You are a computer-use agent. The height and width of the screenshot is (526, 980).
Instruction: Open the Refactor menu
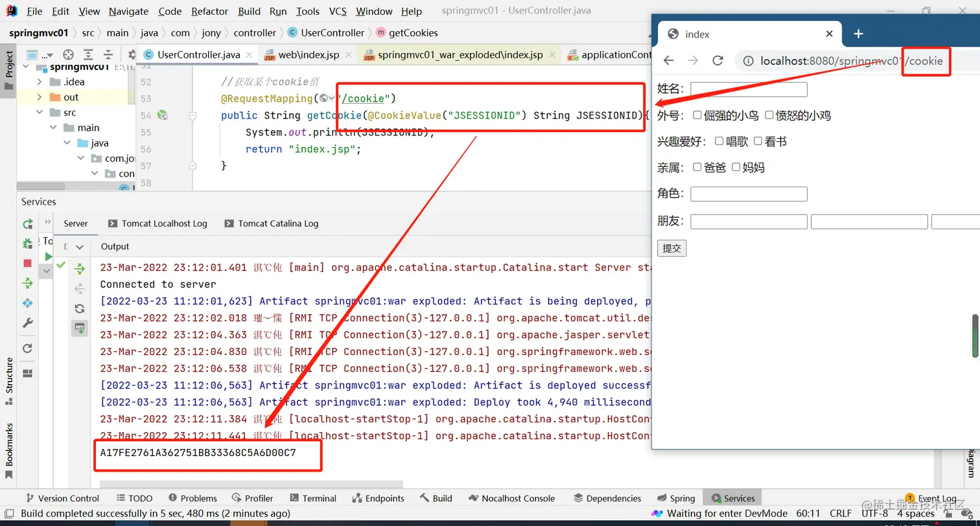(x=210, y=11)
